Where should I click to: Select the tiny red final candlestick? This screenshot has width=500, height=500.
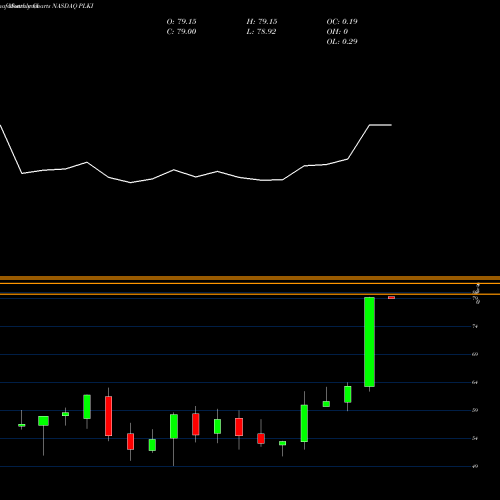391,297
